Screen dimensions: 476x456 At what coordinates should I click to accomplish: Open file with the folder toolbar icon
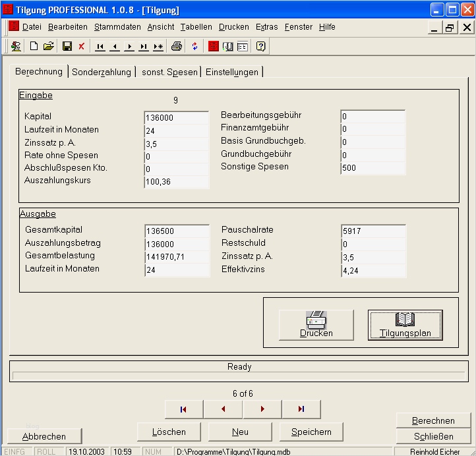49,46
